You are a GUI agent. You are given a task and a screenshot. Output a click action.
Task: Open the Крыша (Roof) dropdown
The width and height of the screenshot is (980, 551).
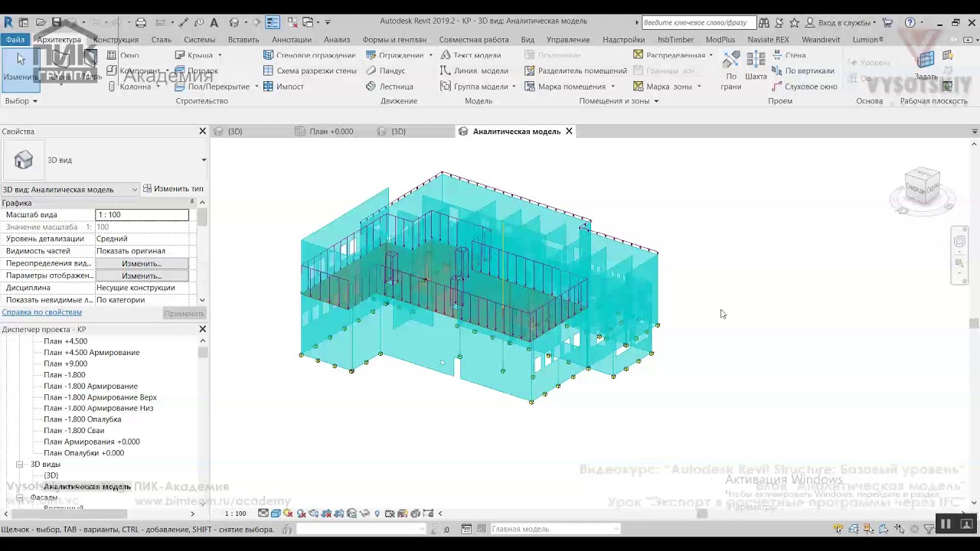tap(220, 55)
